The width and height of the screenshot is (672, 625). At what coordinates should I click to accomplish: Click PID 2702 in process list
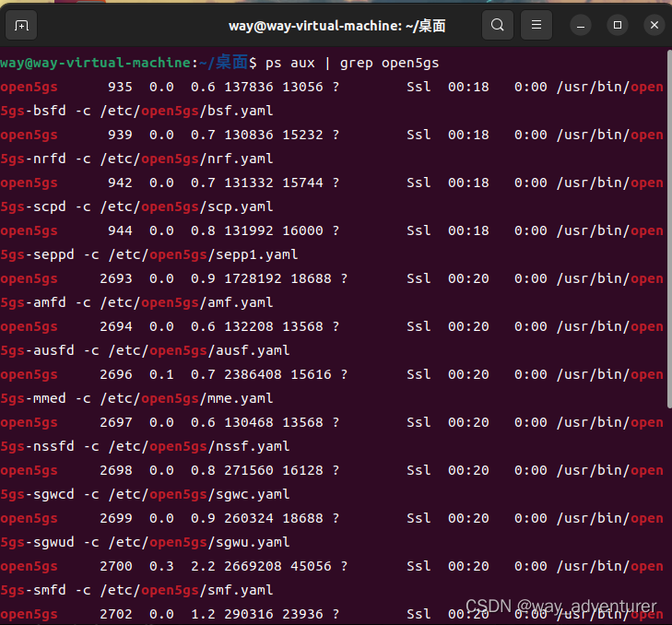pos(116,615)
